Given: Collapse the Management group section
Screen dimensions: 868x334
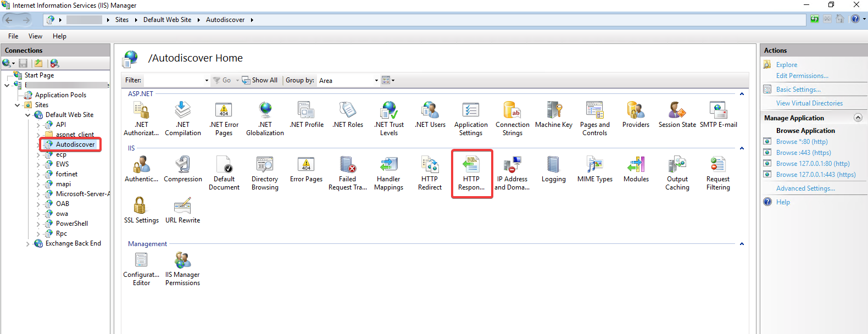Looking at the screenshot, I should coord(742,244).
